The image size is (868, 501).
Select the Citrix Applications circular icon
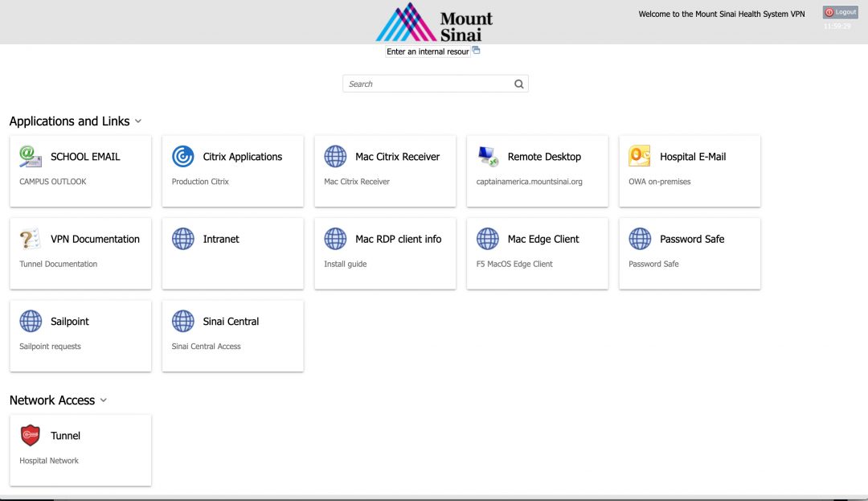[x=182, y=156]
